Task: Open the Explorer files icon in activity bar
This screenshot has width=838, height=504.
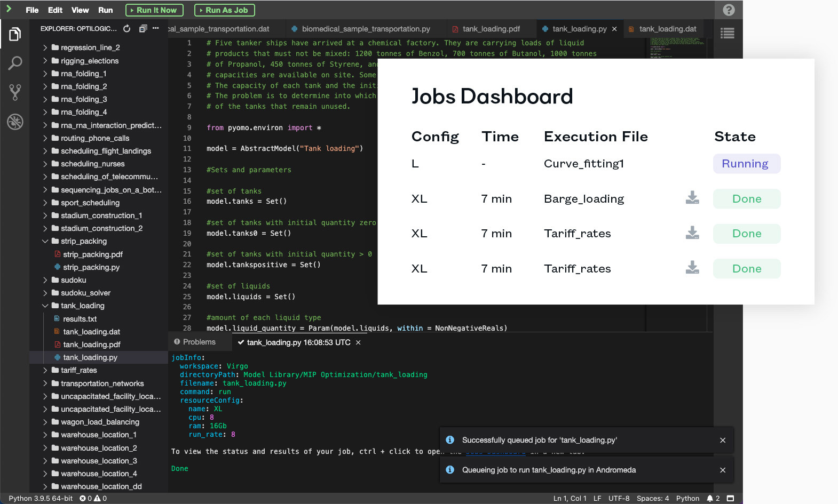Action: coord(15,35)
